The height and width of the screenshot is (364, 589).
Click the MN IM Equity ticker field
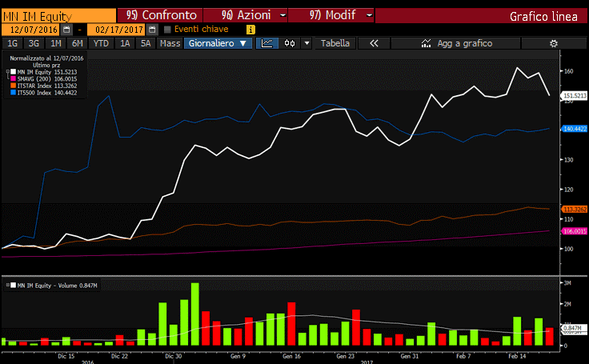[56, 15]
